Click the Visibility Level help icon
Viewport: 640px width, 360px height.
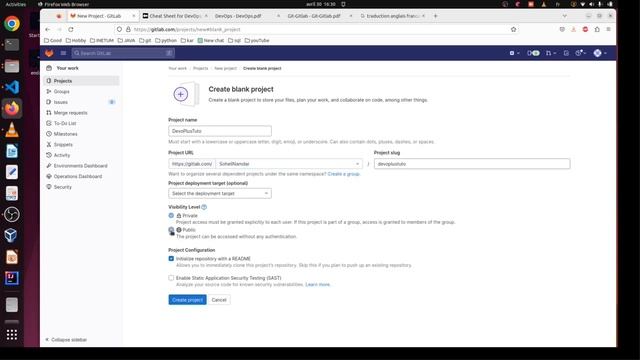pos(204,207)
